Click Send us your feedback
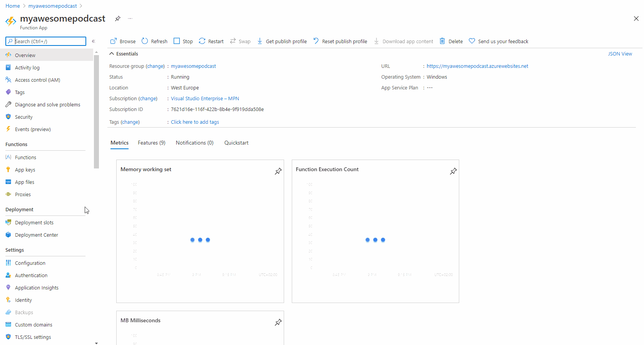The height and width of the screenshot is (345, 644). tap(498, 41)
